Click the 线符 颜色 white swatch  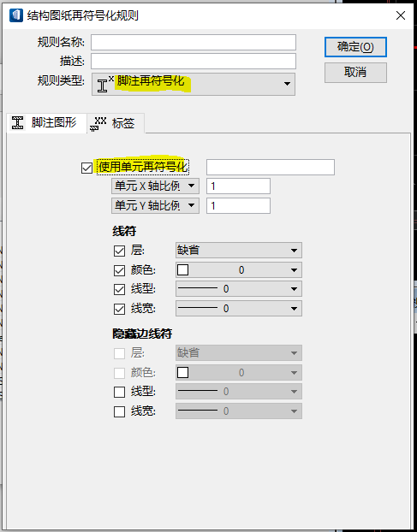(182, 270)
